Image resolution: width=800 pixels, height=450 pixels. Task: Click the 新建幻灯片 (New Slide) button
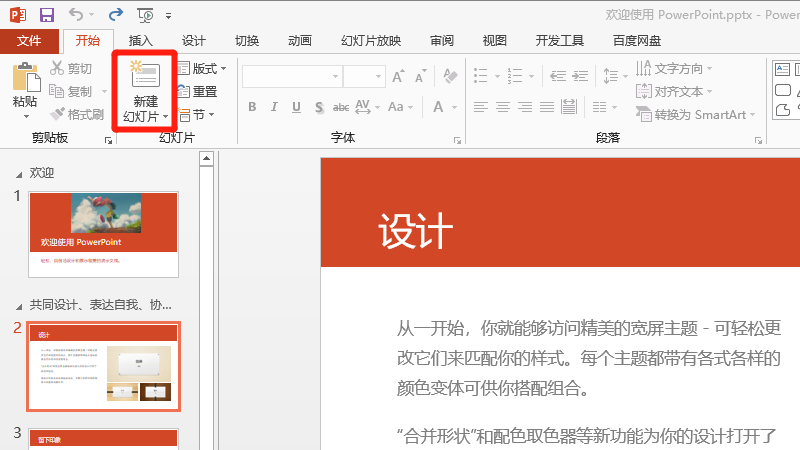pos(146,90)
